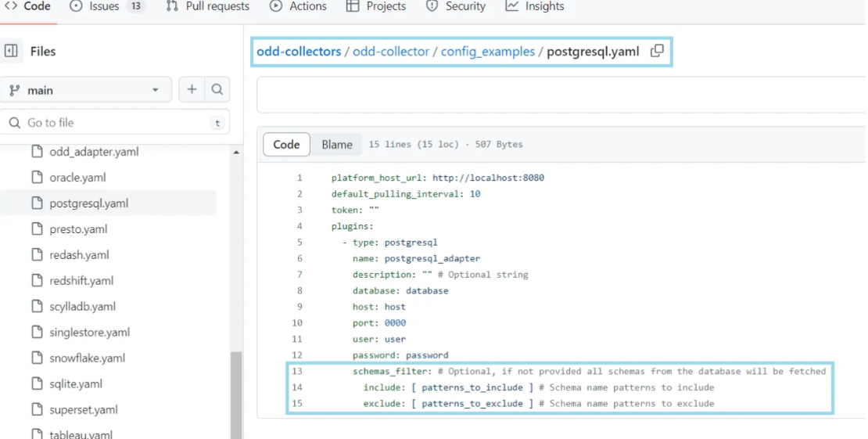Viewport: 868px width, 439px height.
Task: Open snowflake.yaml in the file tree
Action: (x=87, y=358)
